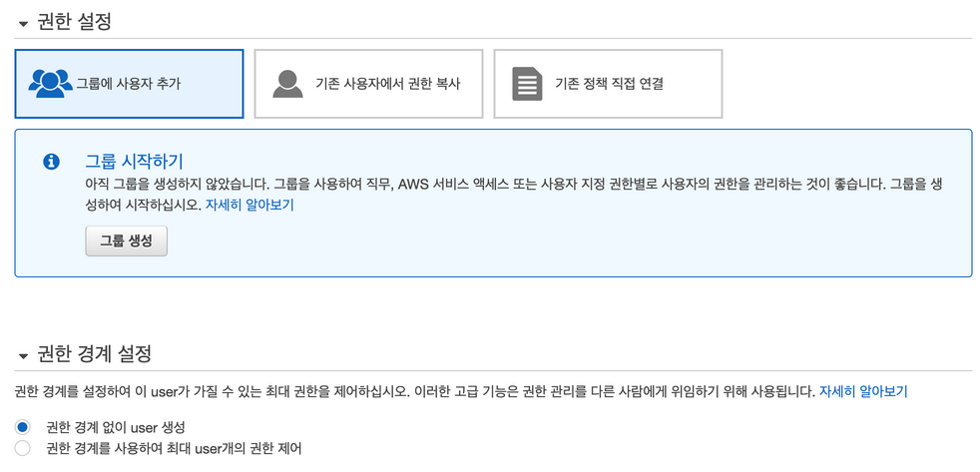Click the blue info circle icon
Viewport: 980px width, 472px height.
[51, 162]
